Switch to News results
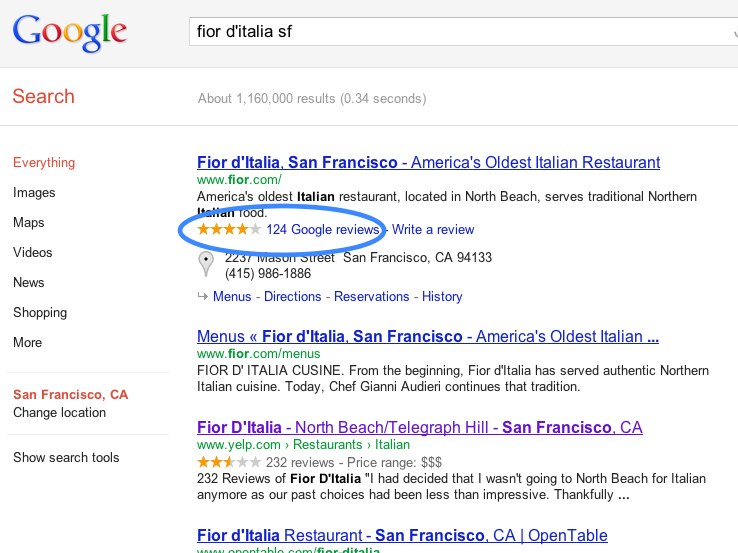738x553 pixels. pos(29,282)
